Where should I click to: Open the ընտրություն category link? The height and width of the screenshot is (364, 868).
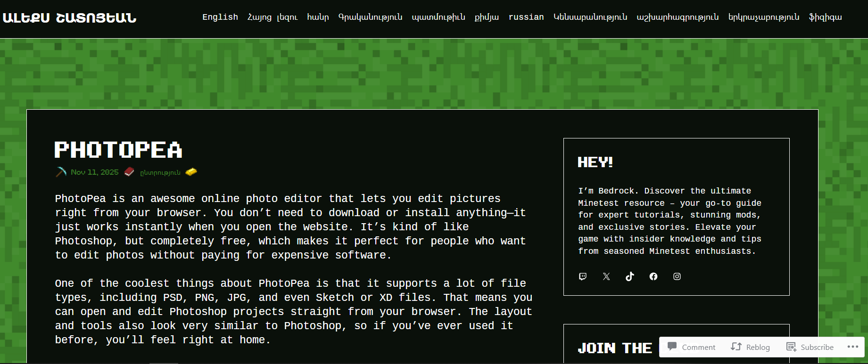[x=160, y=173]
